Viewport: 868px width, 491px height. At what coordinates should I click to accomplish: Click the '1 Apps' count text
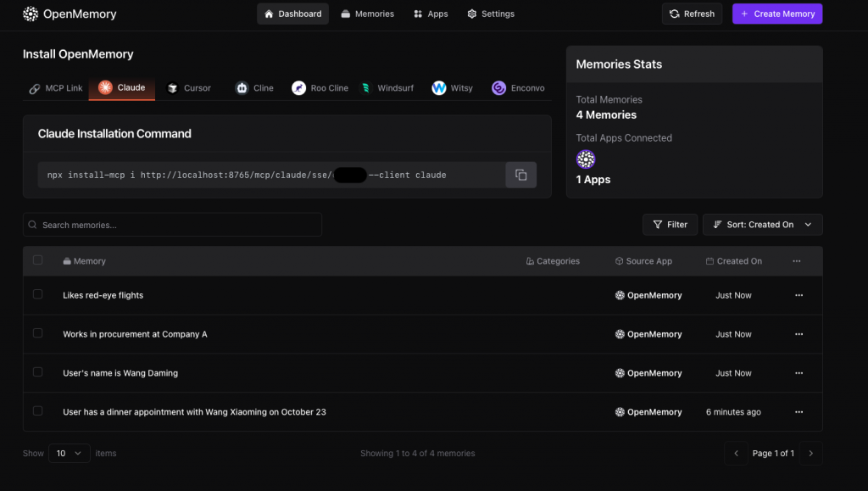pyautogui.click(x=593, y=180)
